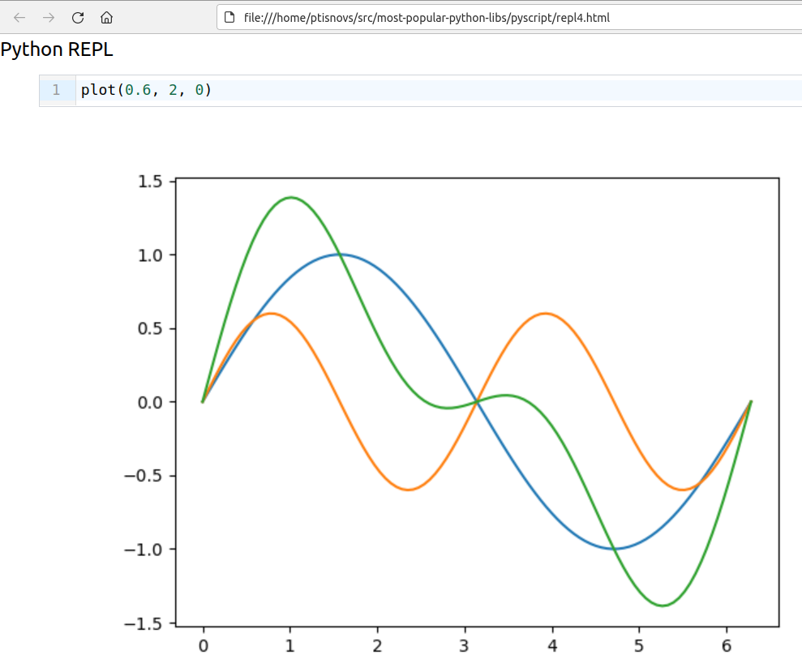
Task: Click the x-axis label 3
Action: tap(464, 646)
